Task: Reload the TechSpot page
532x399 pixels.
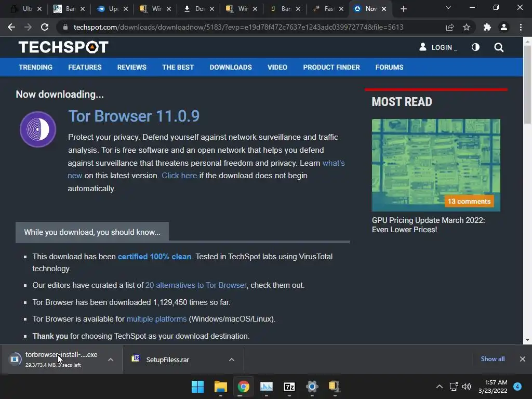Action: point(45,27)
